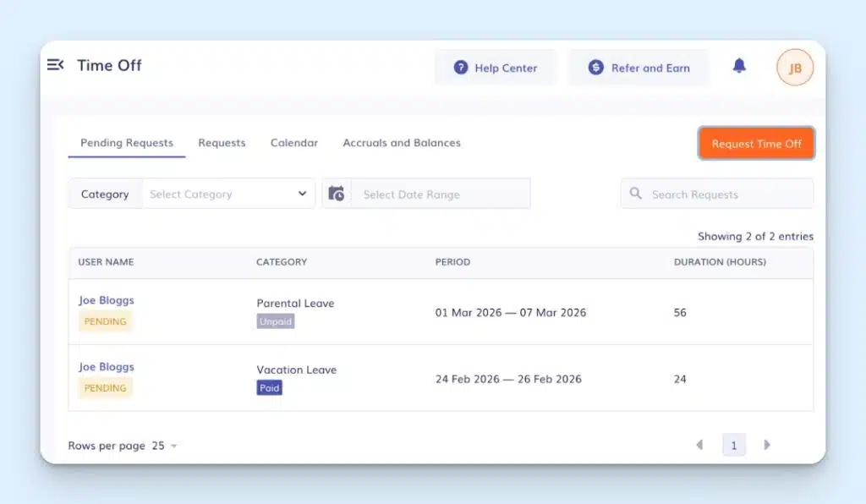Image resolution: width=866 pixels, height=504 pixels.
Task: Switch to the Calendar tab
Action: [x=294, y=143]
